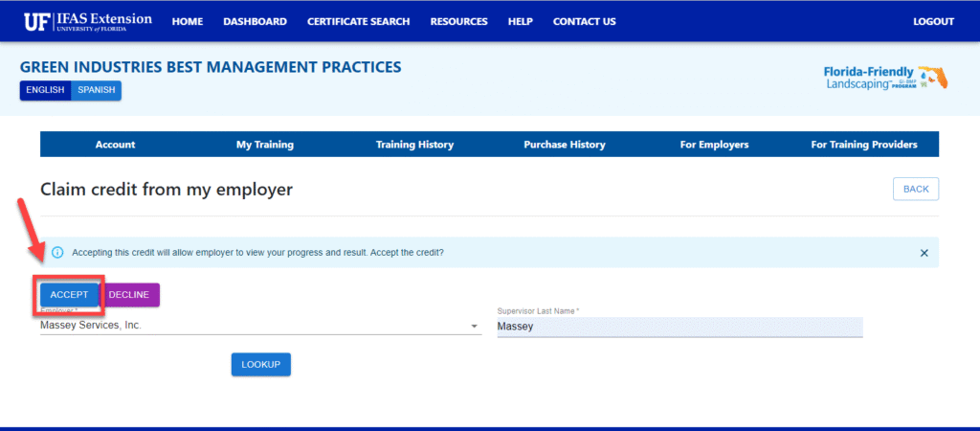Viewport: 980px width, 431px height.
Task: Open Certificate Search in the top navigation
Action: [358, 21]
